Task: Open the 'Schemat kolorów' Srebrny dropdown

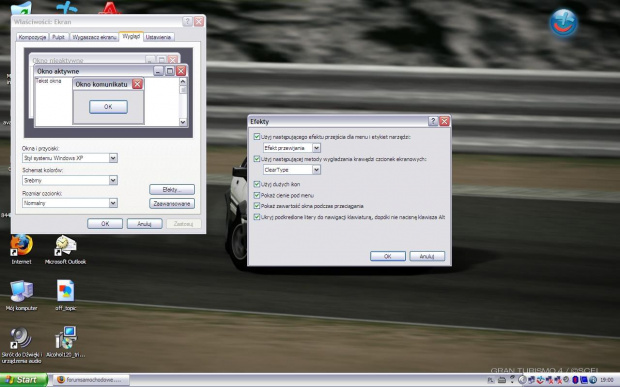Action: pyautogui.click(x=113, y=180)
